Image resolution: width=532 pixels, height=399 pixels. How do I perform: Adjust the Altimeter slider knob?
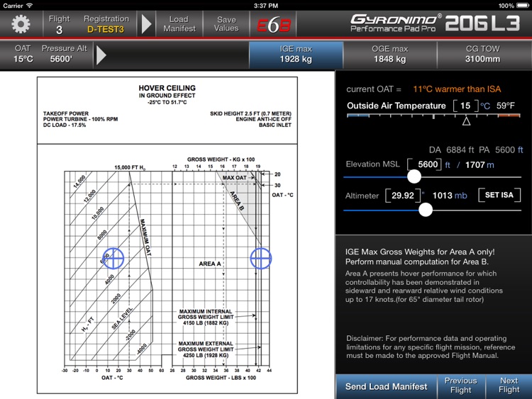(x=426, y=210)
